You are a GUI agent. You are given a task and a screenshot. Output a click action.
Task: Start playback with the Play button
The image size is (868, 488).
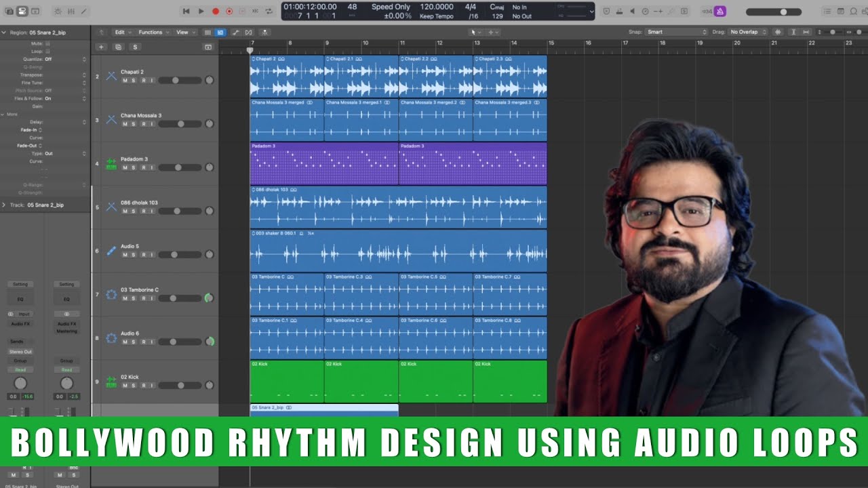[x=201, y=12]
